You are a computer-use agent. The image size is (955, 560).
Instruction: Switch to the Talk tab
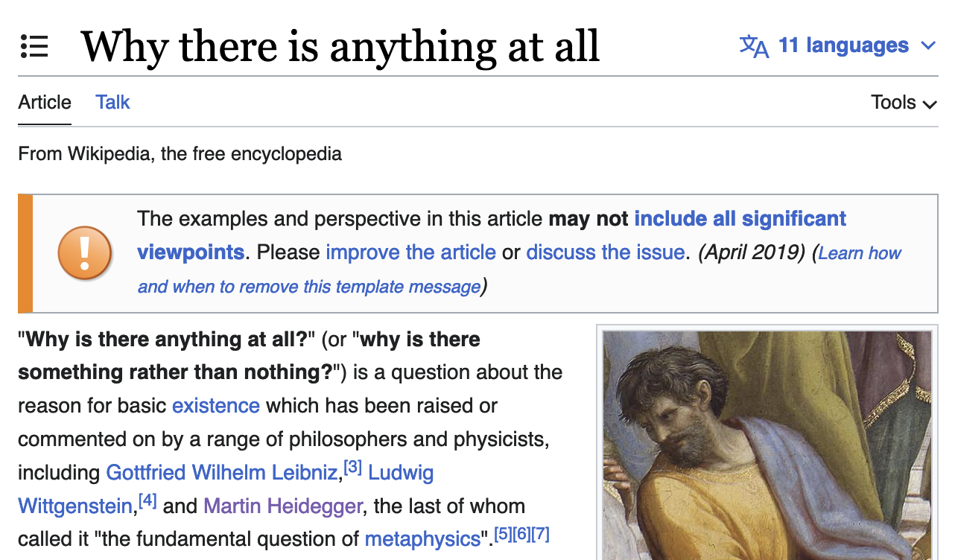click(112, 102)
